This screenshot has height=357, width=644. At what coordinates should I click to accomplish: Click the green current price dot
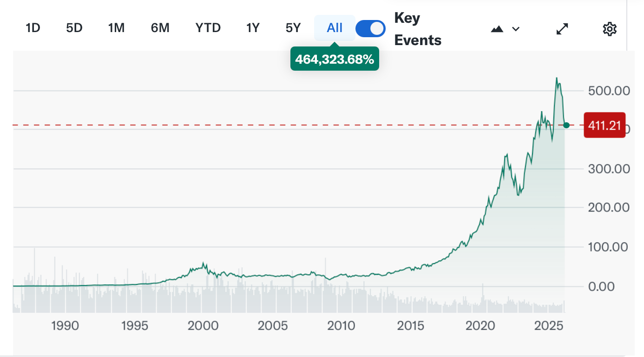coord(566,125)
